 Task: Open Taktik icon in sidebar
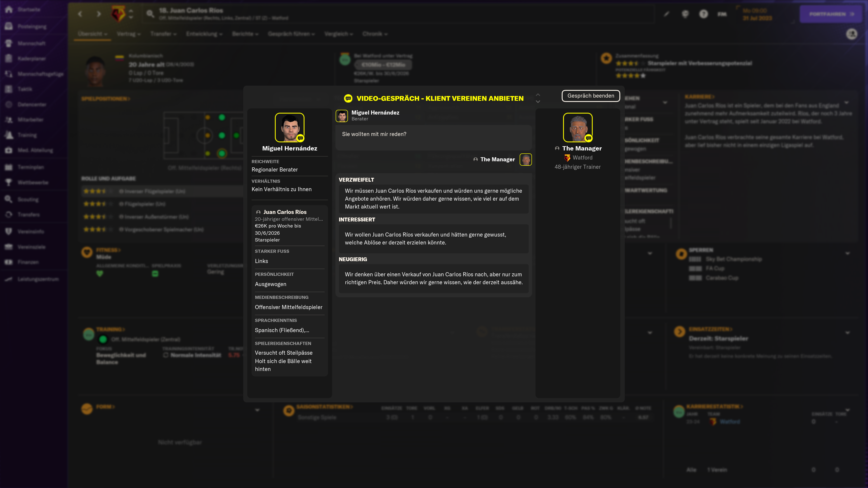click(x=9, y=89)
